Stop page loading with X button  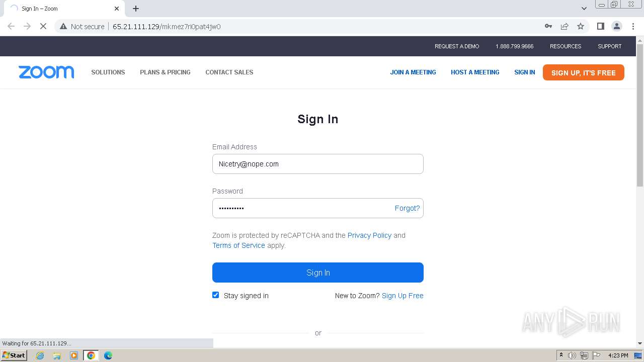click(43, 26)
